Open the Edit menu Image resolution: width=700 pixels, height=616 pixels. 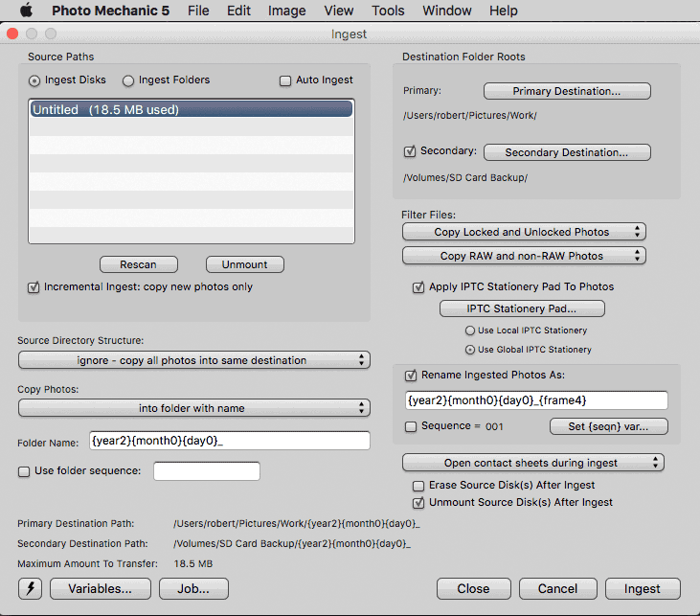(238, 11)
